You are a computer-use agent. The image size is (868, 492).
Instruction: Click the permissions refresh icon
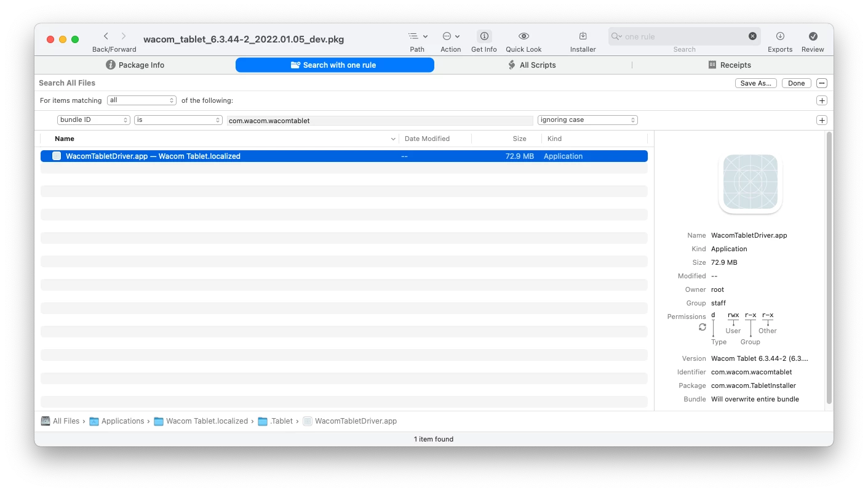[x=702, y=327]
